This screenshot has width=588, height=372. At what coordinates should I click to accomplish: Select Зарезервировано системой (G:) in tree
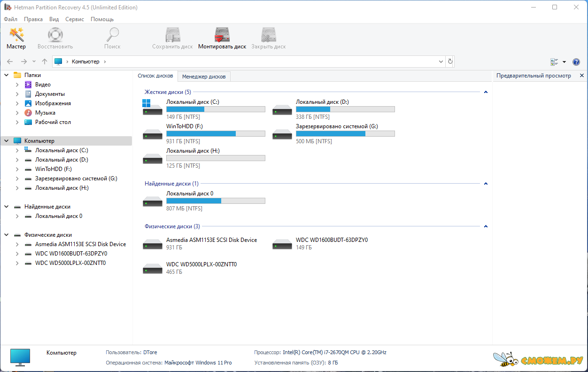pyautogui.click(x=76, y=178)
